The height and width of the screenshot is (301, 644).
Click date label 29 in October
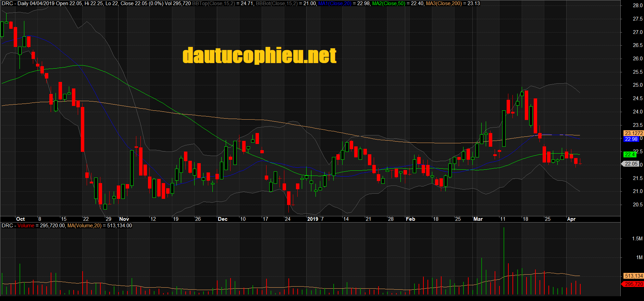[109, 219]
